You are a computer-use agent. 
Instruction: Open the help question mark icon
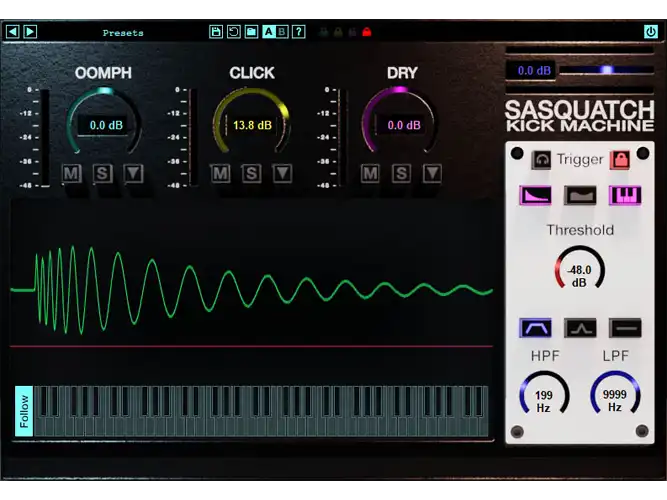click(299, 32)
